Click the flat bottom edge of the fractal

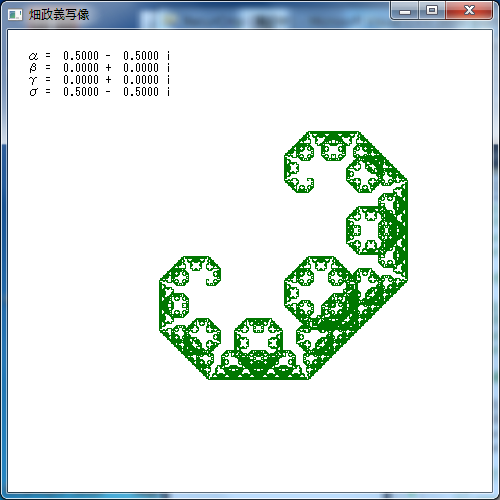pyautogui.click(x=259, y=378)
